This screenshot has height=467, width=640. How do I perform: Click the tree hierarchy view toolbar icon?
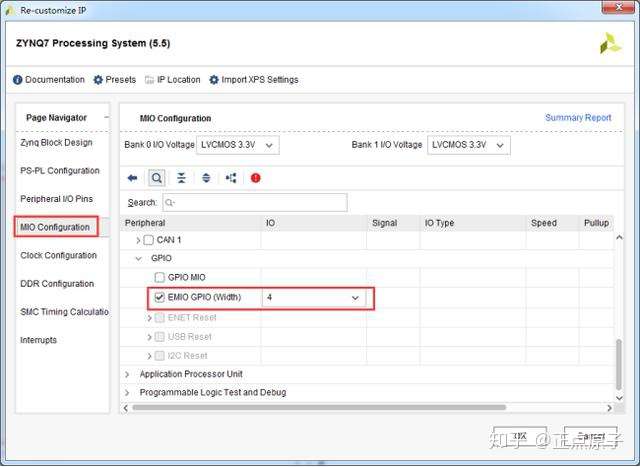pos(231,178)
